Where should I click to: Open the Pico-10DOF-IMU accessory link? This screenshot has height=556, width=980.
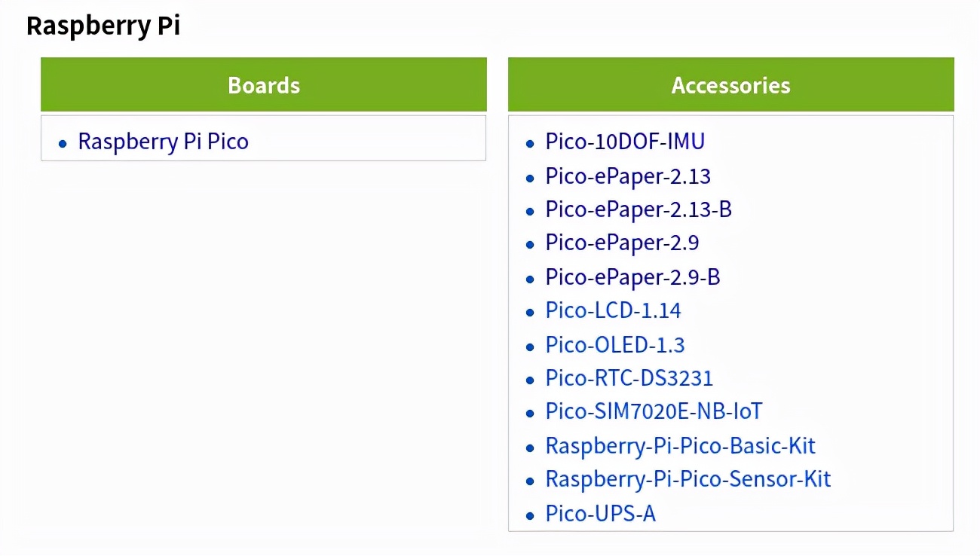pos(625,142)
